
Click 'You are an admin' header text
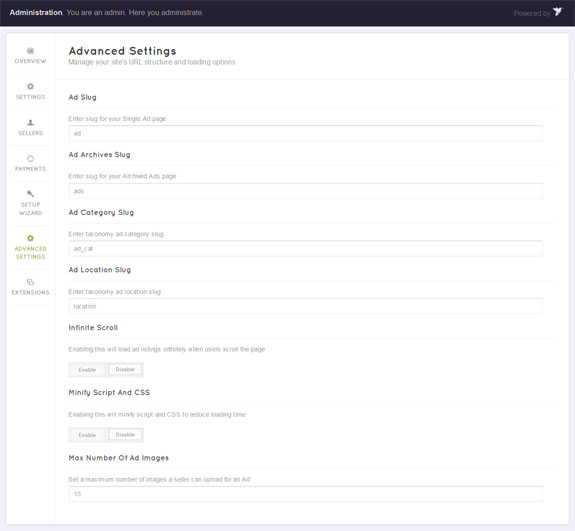(135, 12)
